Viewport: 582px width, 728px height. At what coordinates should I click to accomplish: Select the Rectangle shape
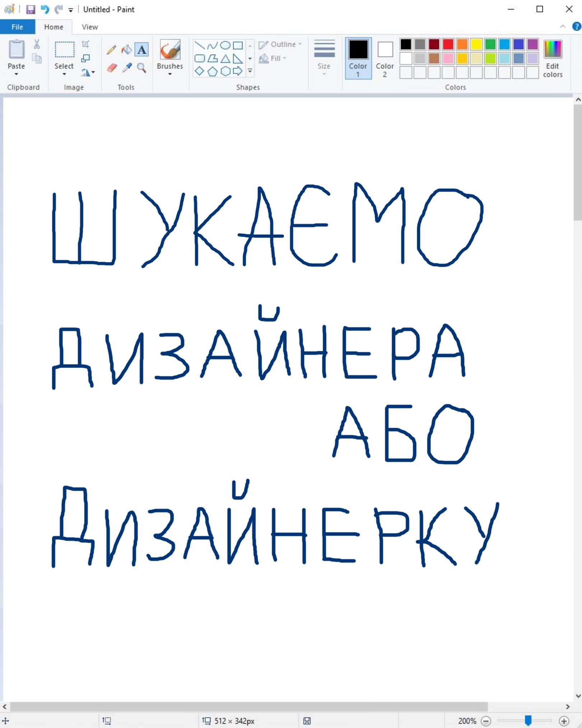tap(238, 45)
